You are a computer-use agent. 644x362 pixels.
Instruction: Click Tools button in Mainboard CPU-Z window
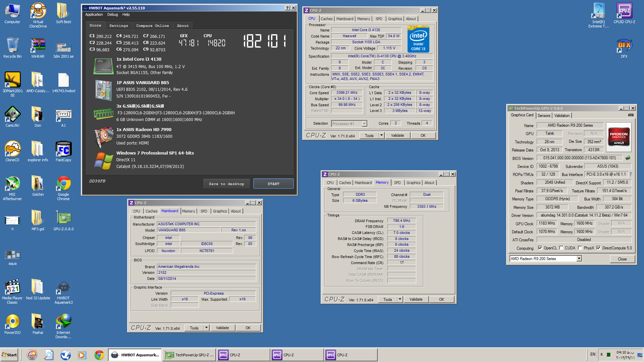[x=194, y=328]
